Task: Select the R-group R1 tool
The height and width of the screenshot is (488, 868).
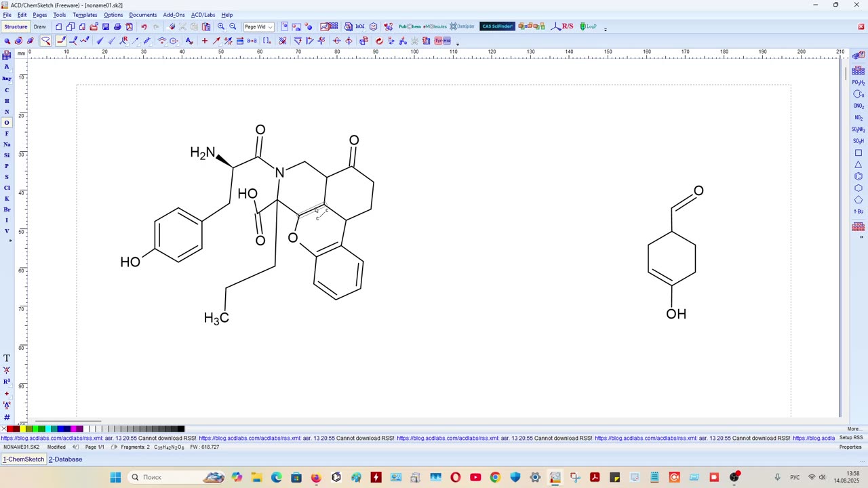Action: point(7,382)
